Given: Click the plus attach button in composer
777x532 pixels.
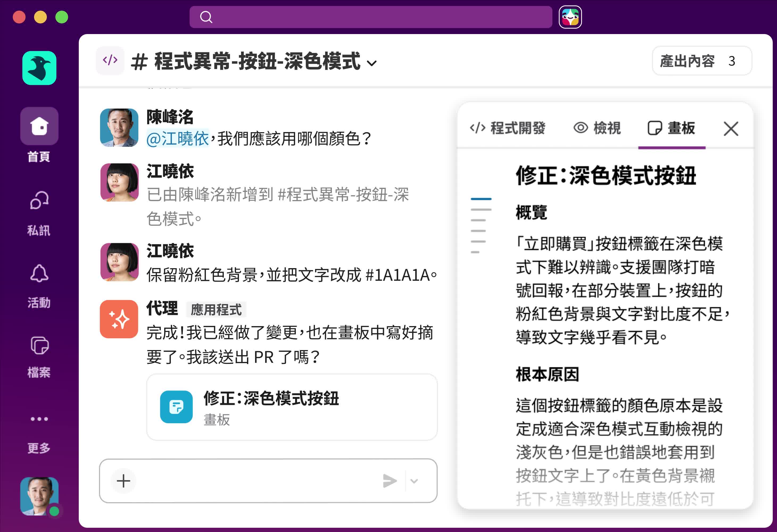Looking at the screenshot, I should [x=123, y=481].
